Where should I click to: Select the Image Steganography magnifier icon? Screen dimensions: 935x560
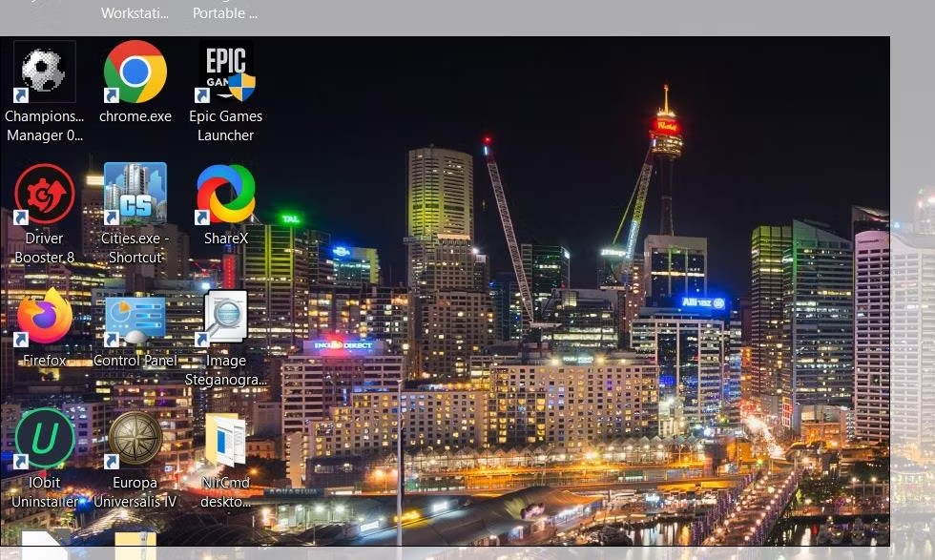point(223,318)
